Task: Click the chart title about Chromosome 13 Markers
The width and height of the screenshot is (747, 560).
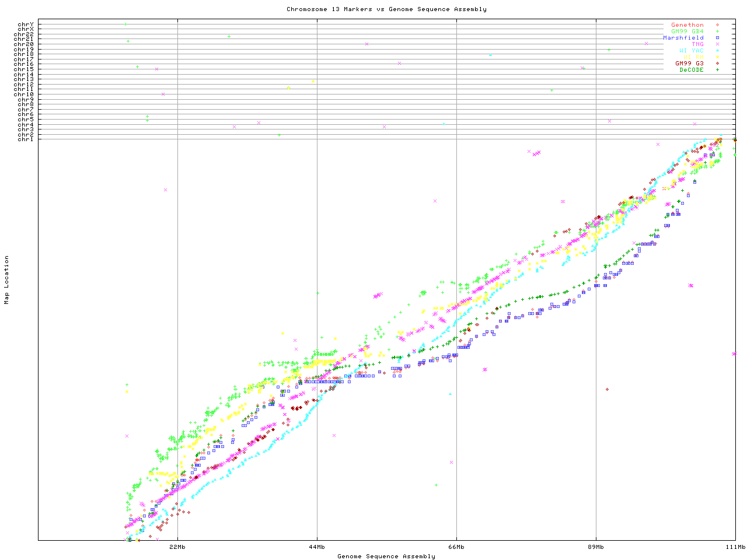Action: [386, 9]
